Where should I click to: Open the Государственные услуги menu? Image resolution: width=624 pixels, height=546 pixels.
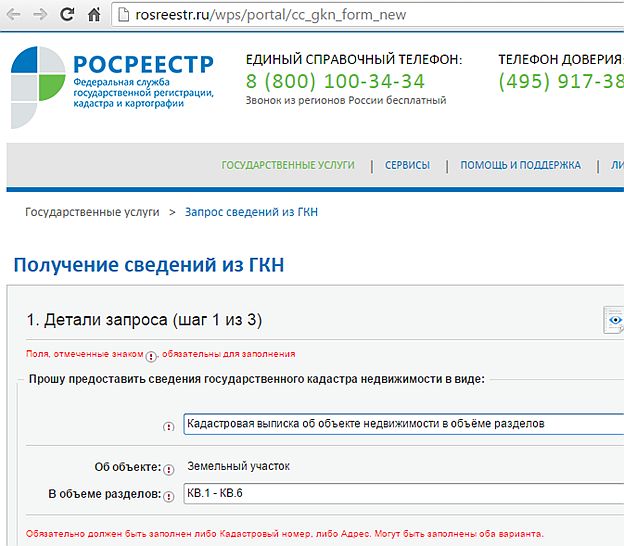point(288,165)
